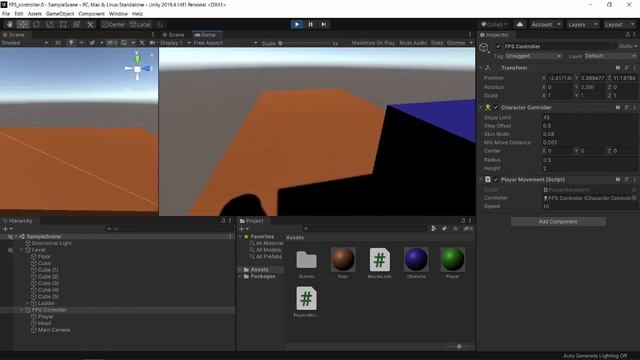
Task: Click the Speed value field
Action: (x=589, y=207)
